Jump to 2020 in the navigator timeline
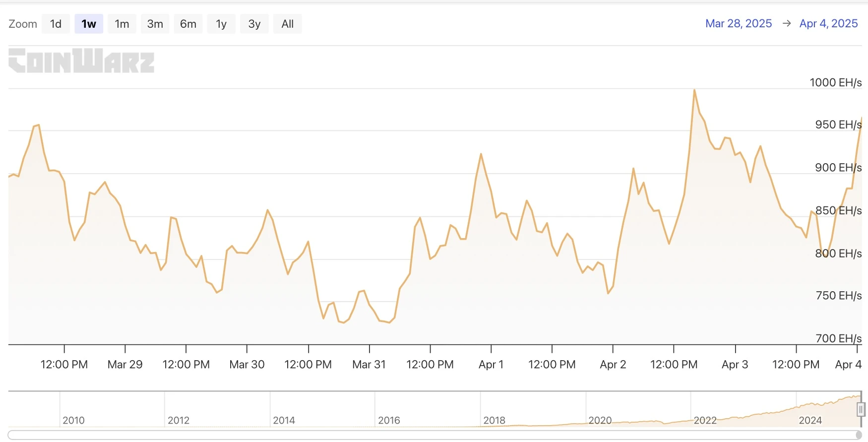Viewport: 868px width, 442px height. coord(600,420)
